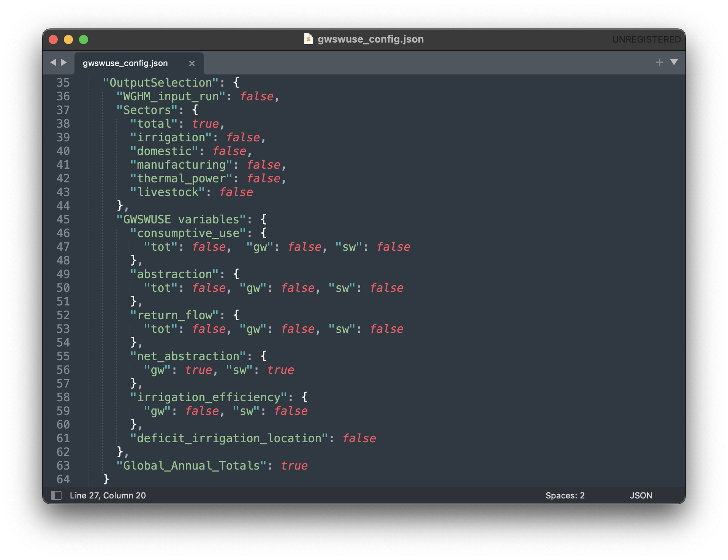Open the Spaces: 2 indentation menu
The height and width of the screenshot is (560, 728).
pyautogui.click(x=565, y=495)
